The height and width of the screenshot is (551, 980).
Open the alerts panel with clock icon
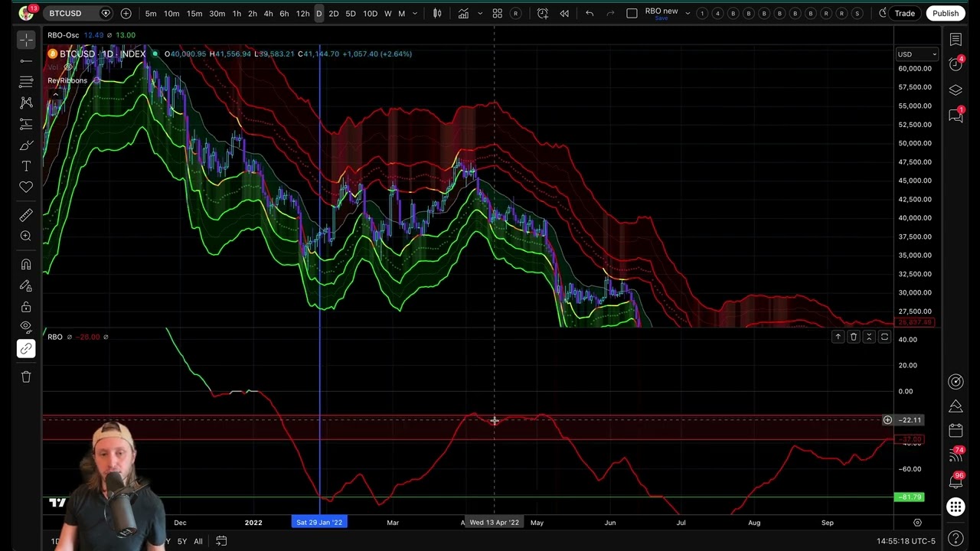point(955,64)
